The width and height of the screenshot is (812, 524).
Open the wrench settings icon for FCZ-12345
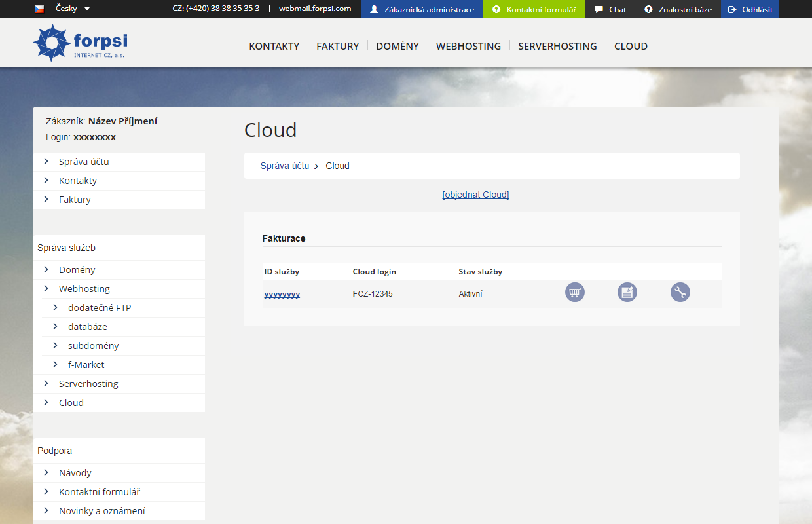pyautogui.click(x=680, y=292)
